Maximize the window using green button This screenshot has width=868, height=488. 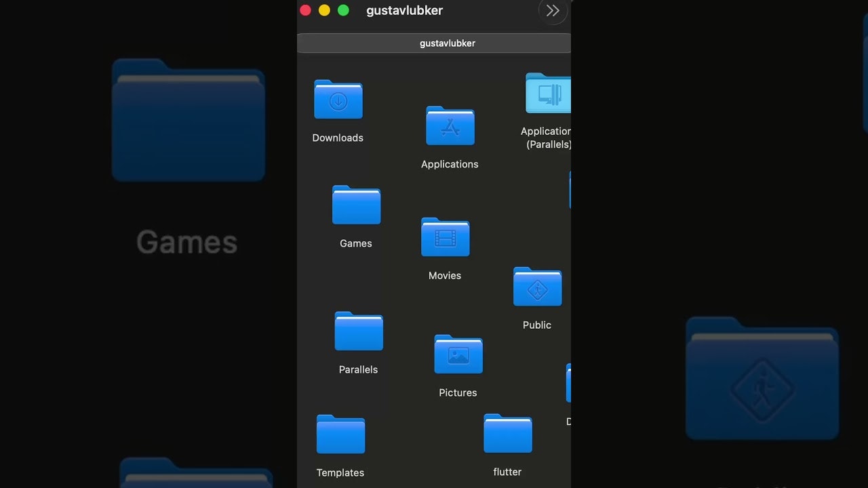point(343,10)
